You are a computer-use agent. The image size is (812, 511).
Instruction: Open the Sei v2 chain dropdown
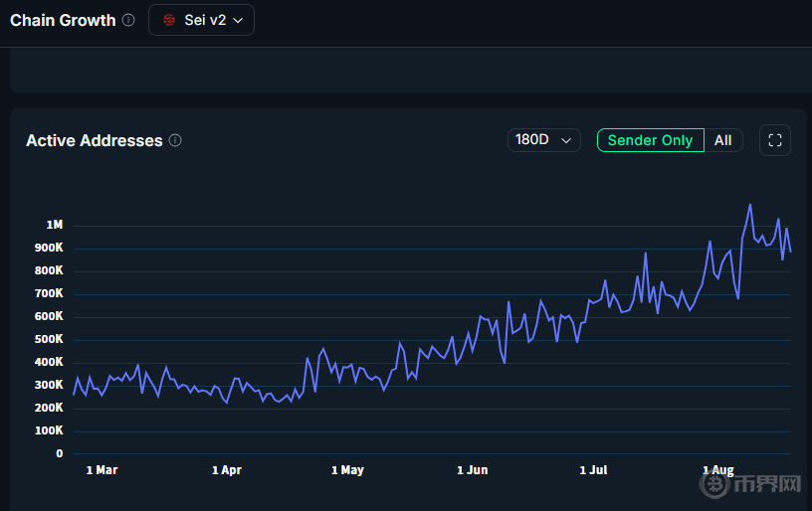pyautogui.click(x=201, y=20)
